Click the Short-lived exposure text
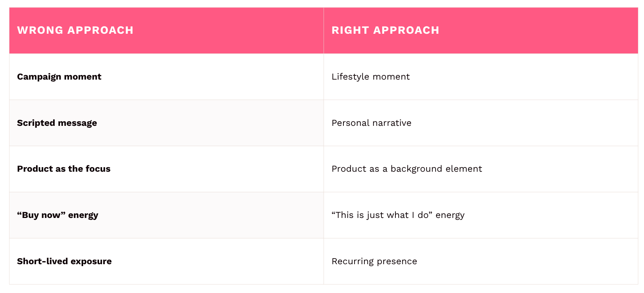 (x=64, y=261)
